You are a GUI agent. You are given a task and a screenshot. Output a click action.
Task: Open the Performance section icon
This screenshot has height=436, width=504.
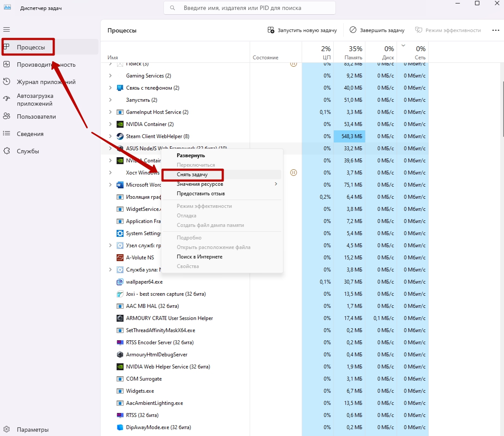[x=7, y=64]
